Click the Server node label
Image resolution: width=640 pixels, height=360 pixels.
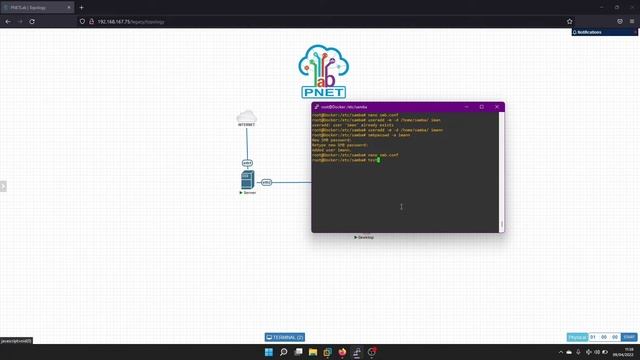tap(248, 193)
